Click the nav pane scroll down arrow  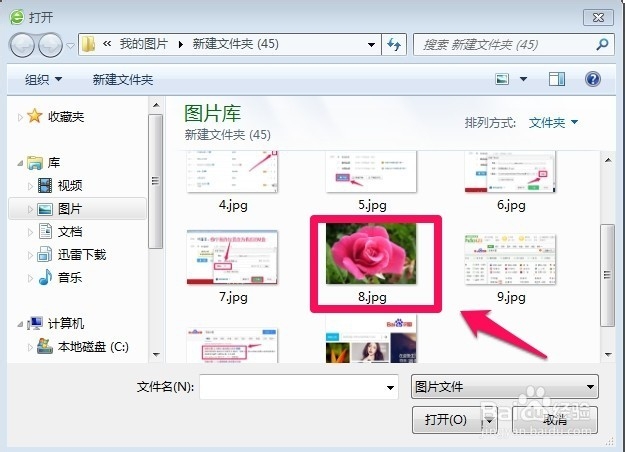[x=156, y=354]
